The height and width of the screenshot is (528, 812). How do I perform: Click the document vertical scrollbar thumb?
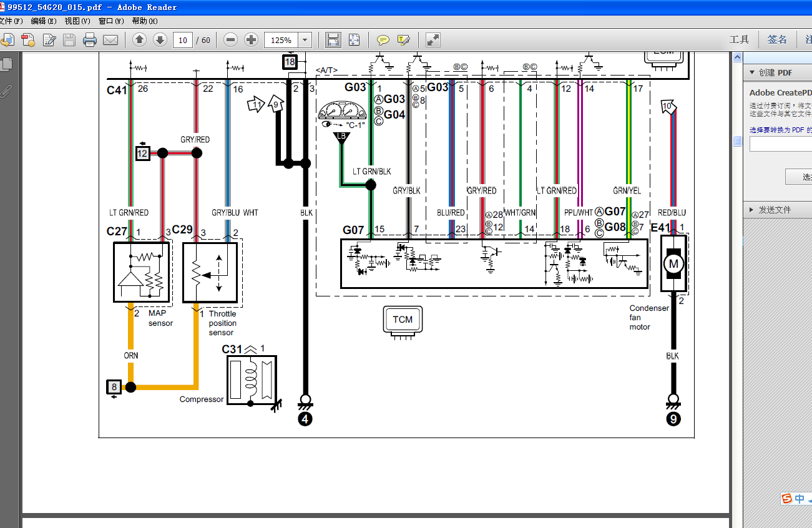(737, 142)
